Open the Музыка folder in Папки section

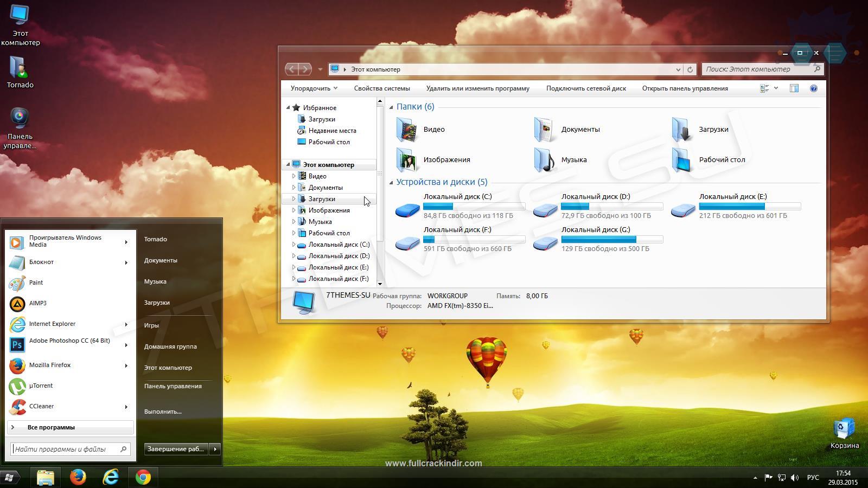click(544, 160)
